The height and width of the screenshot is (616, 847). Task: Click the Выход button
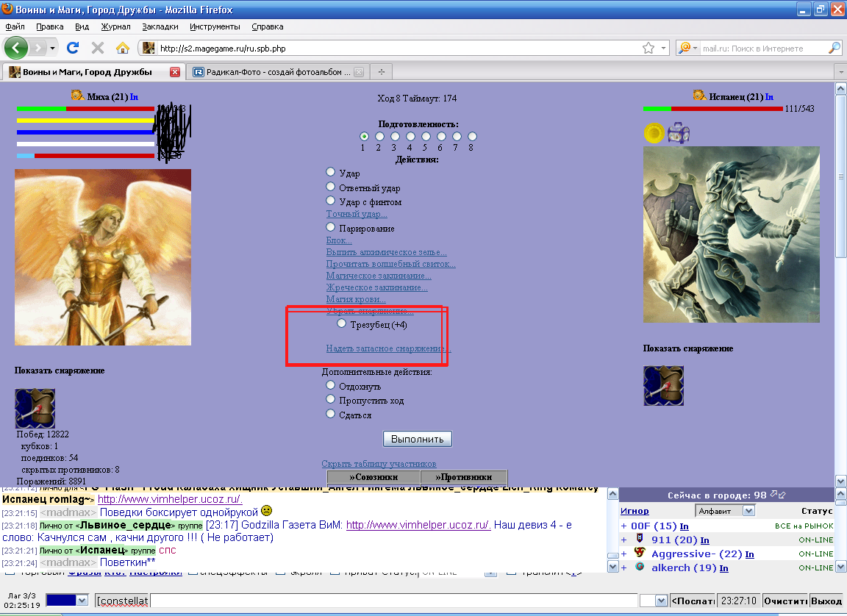point(826,601)
